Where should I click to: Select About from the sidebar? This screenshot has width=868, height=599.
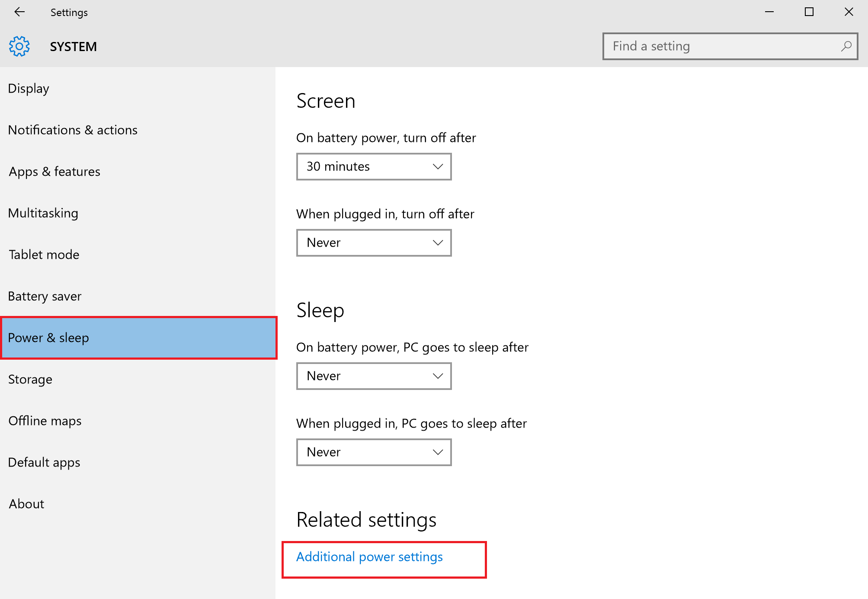coord(26,503)
